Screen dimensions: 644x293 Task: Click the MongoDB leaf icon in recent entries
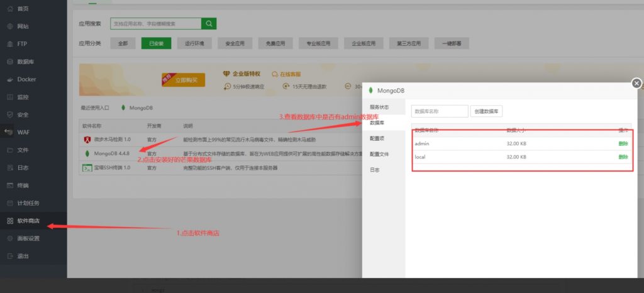pyautogui.click(x=123, y=108)
